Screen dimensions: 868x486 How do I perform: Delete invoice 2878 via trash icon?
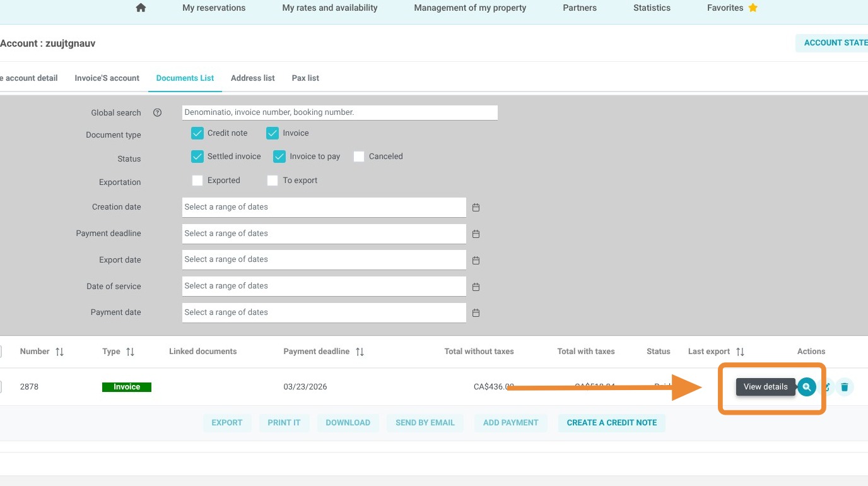(845, 387)
